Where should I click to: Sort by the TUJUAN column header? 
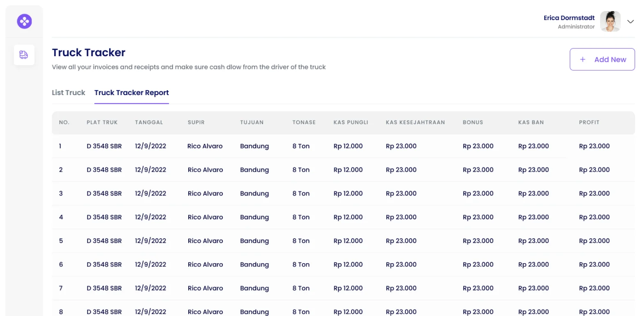[x=252, y=123]
